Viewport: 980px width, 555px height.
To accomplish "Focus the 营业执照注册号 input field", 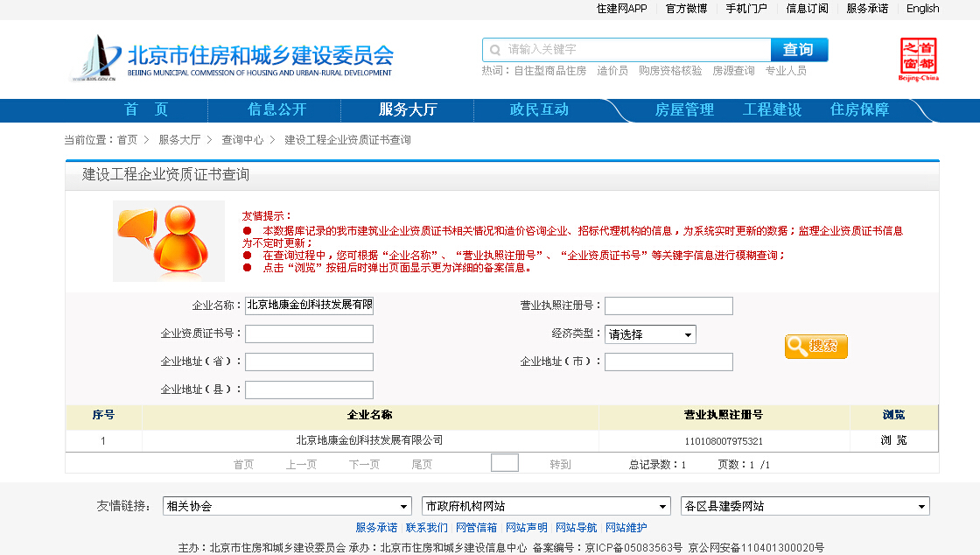I will [x=668, y=306].
